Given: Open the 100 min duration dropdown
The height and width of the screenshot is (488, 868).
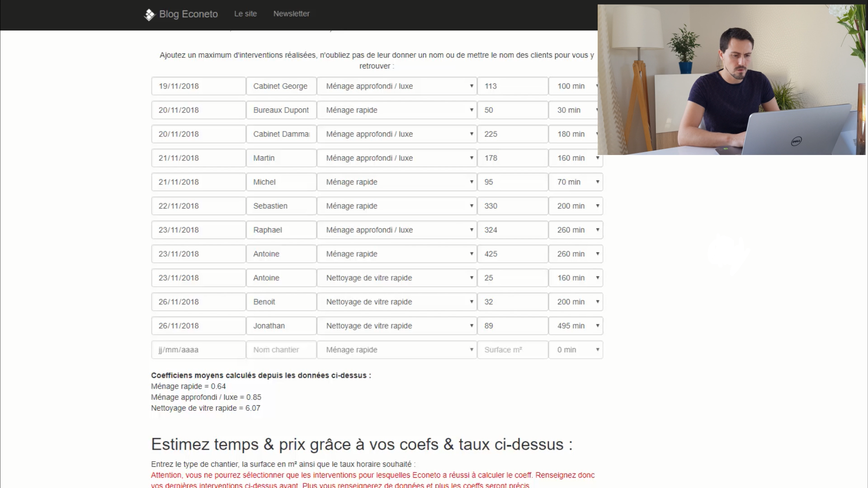Looking at the screenshot, I should [573, 86].
